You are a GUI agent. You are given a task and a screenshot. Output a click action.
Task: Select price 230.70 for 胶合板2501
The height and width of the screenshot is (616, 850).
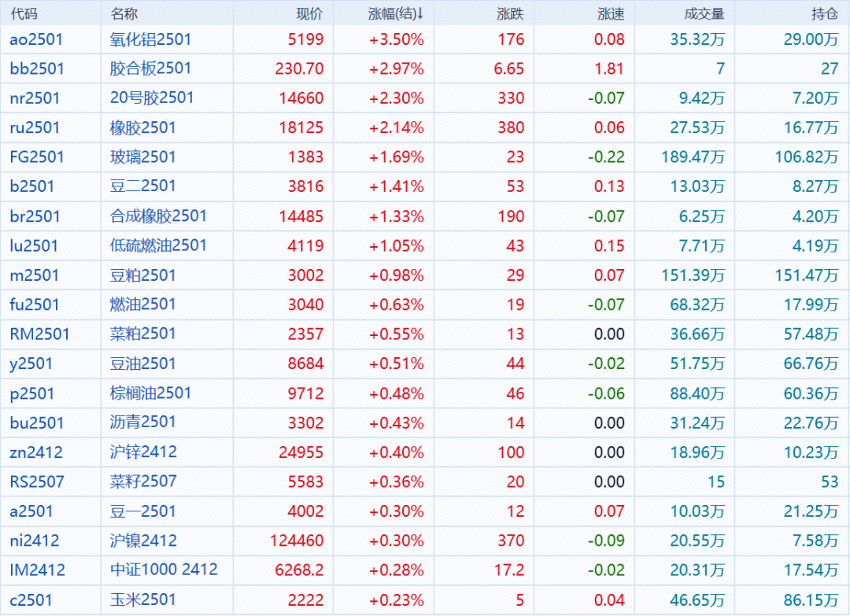tap(299, 68)
